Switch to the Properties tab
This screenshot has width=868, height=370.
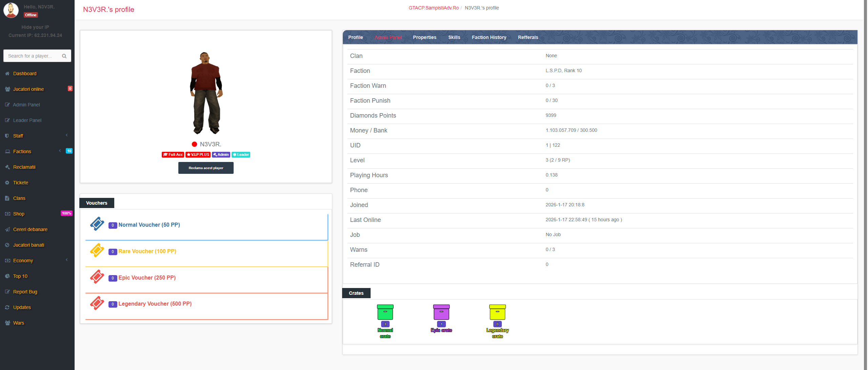pos(424,37)
